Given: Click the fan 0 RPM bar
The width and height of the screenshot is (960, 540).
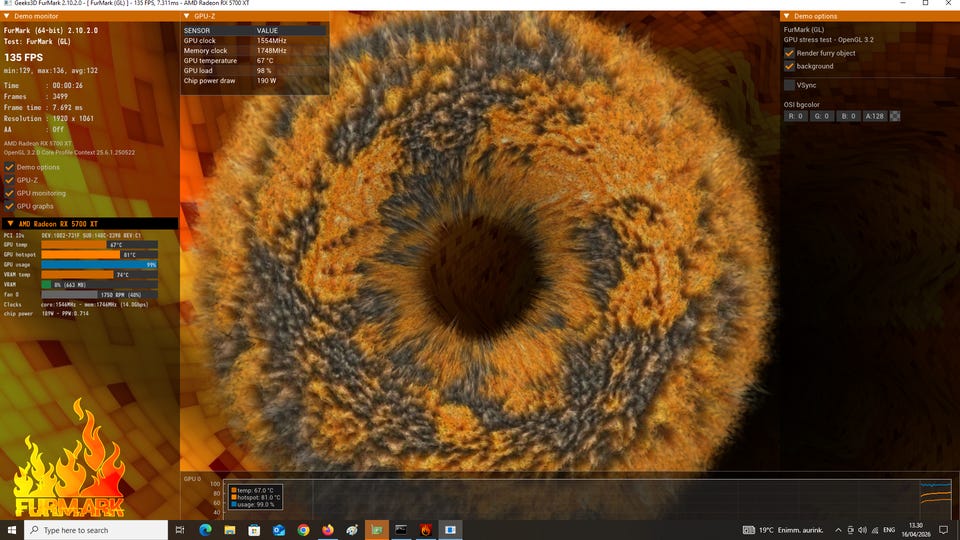Looking at the screenshot, I should 99,294.
